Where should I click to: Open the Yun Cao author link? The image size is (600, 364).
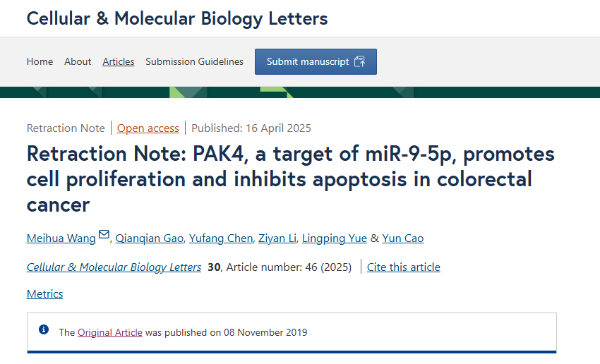tap(403, 238)
